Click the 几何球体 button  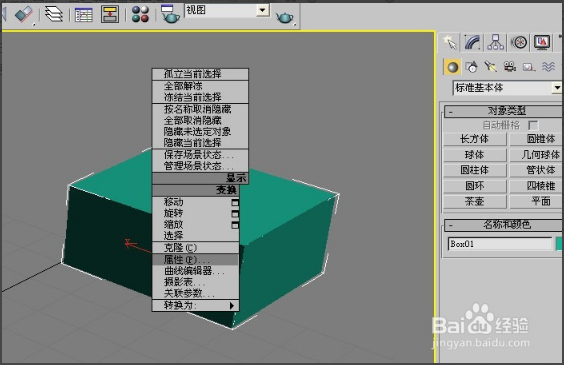pyautogui.click(x=536, y=155)
